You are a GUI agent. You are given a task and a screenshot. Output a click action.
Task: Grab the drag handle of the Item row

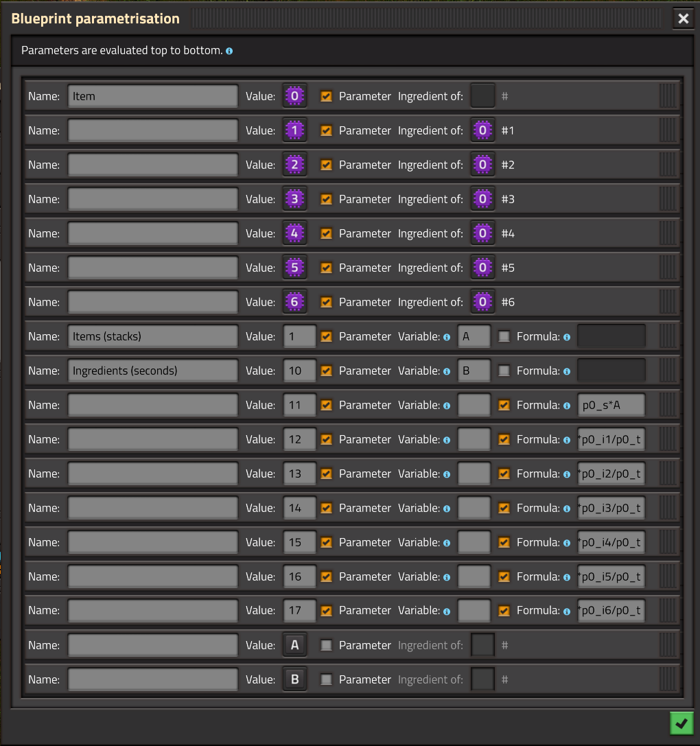click(x=668, y=96)
